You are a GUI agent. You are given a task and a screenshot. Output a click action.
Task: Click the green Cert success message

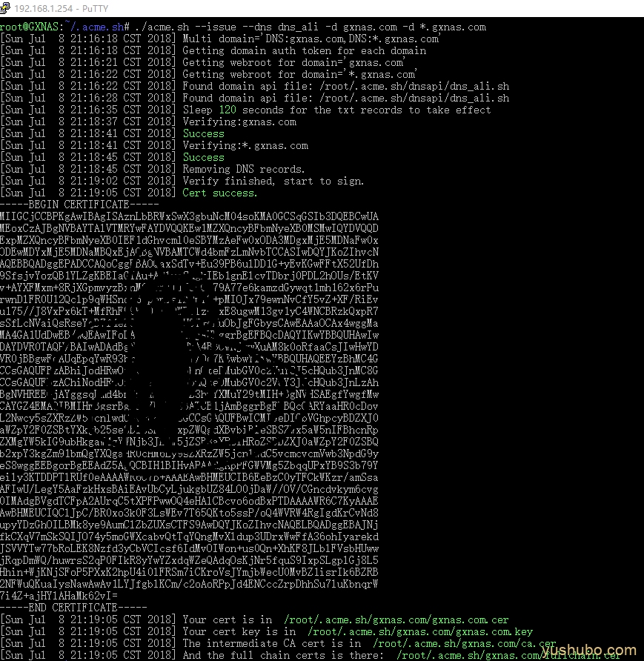(x=220, y=193)
